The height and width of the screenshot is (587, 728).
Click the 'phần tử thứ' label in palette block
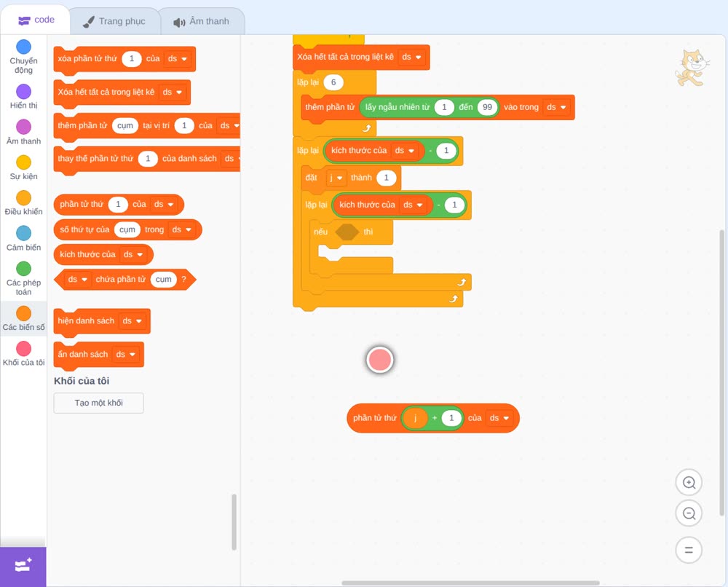[x=82, y=205]
